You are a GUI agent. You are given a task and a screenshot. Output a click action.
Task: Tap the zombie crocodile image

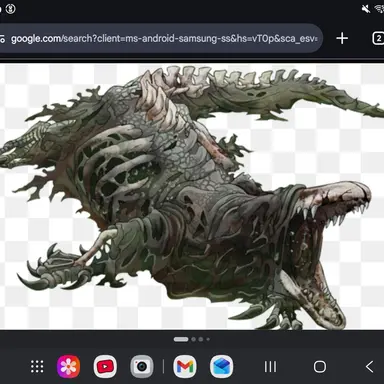[192, 197]
